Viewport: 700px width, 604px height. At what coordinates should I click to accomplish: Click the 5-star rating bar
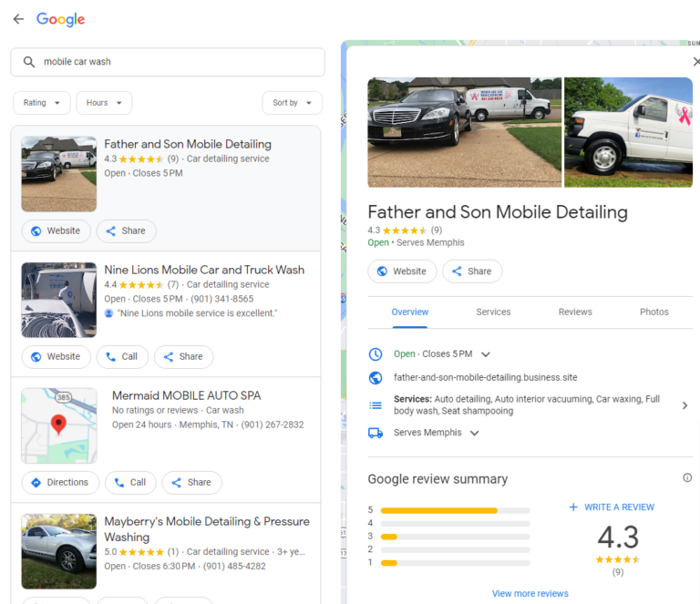(456, 510)
